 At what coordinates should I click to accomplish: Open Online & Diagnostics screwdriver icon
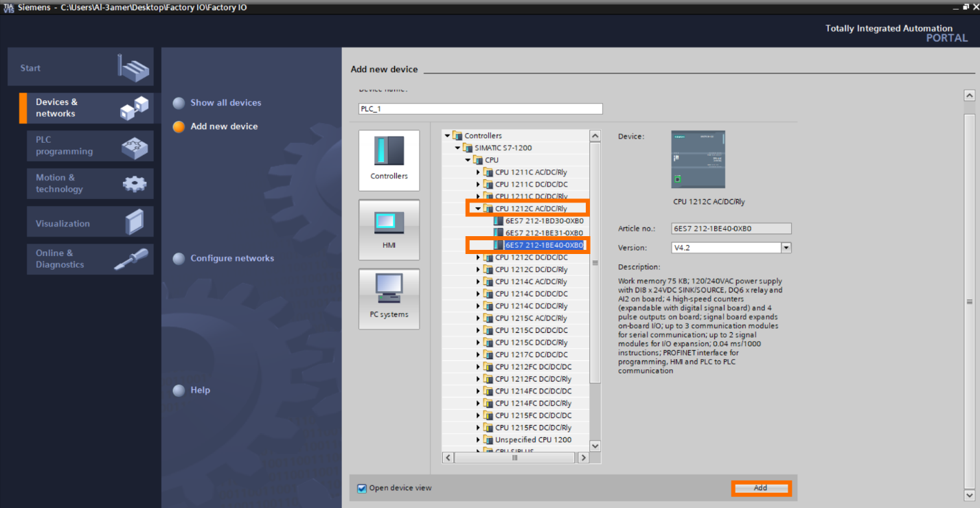click(131, 259)
